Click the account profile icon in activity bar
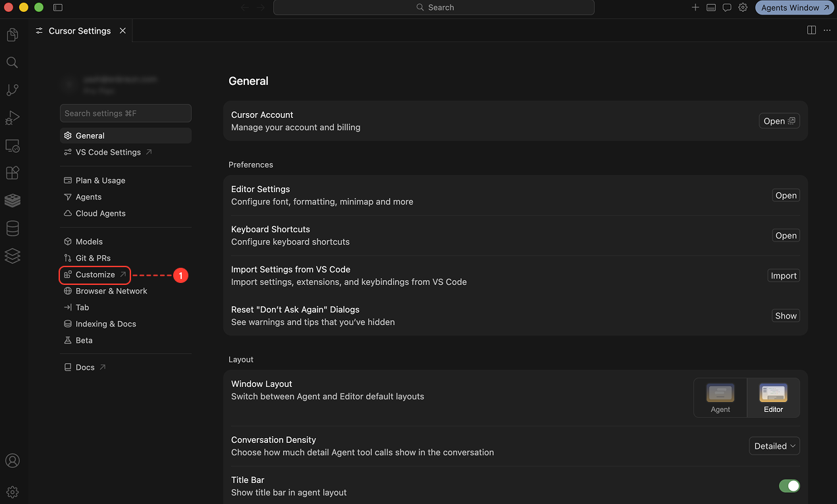 tap(12, 461)
